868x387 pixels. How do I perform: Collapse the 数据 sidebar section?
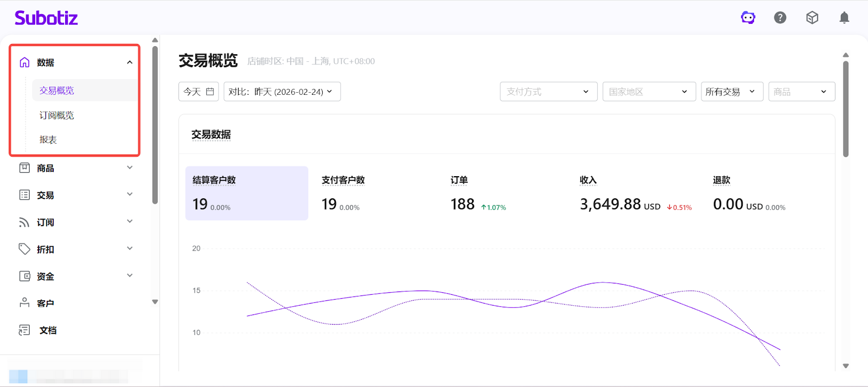click(x=130, y=62)
